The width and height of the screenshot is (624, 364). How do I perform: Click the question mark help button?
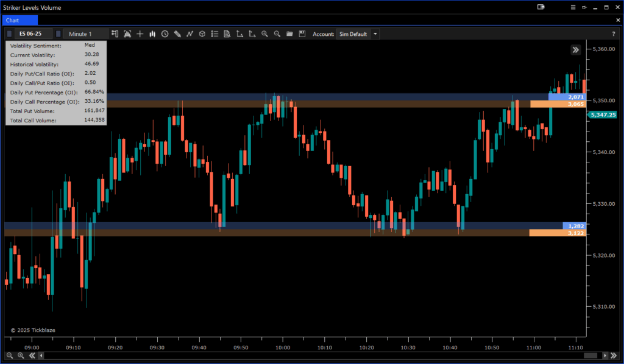613,34
